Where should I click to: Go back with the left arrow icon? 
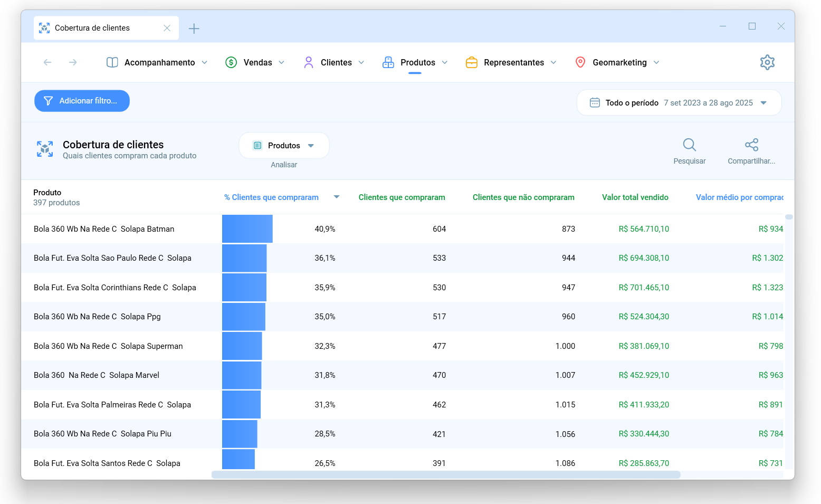[x=47, y=62]
